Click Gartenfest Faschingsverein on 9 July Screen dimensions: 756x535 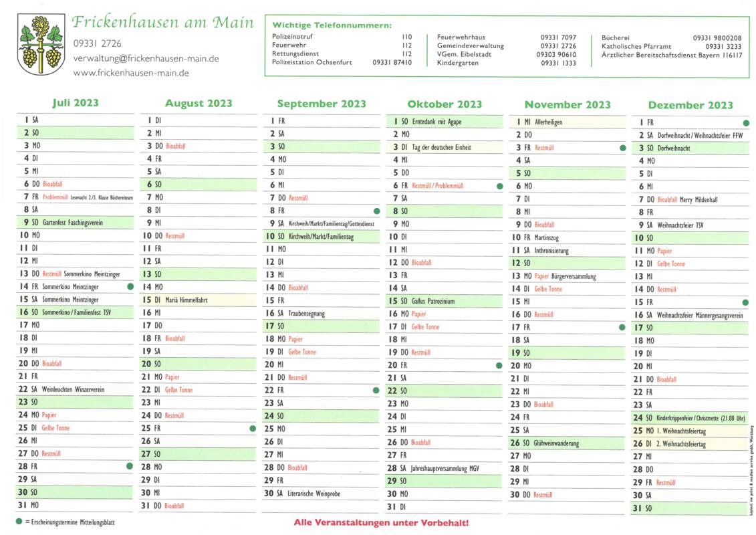[x=73, y=223]
